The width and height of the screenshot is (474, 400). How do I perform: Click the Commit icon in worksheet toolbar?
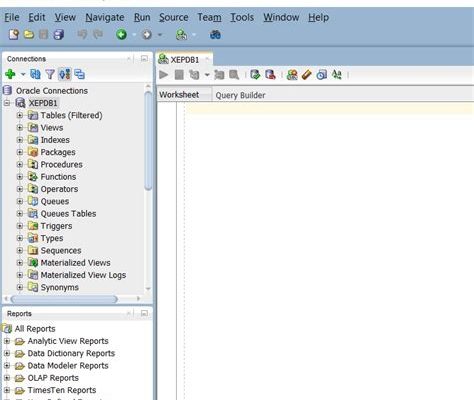click(255, 74)
